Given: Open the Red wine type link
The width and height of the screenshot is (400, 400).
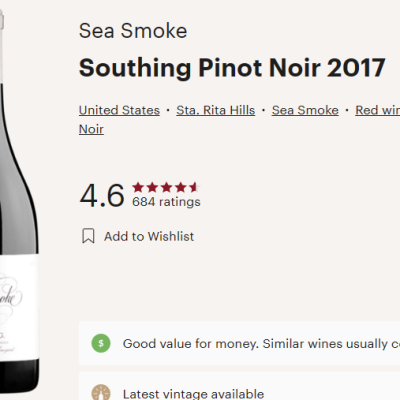Looking at the screenshot, I should point(378,110).
